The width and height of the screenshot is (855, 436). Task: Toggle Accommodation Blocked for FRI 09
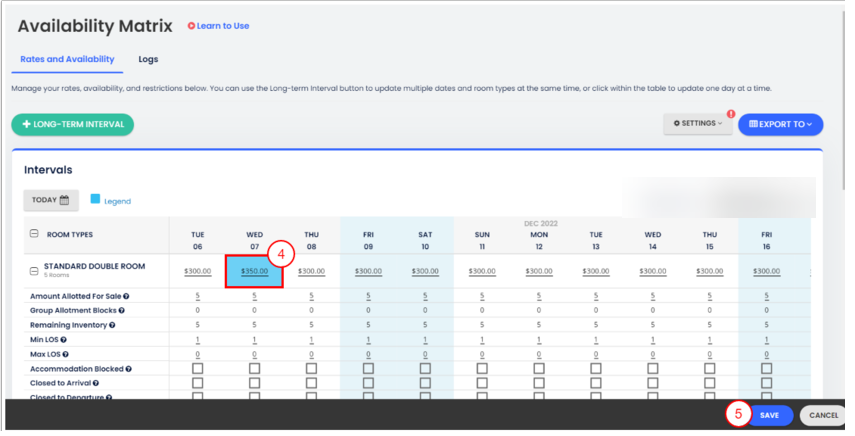[368, 369]
